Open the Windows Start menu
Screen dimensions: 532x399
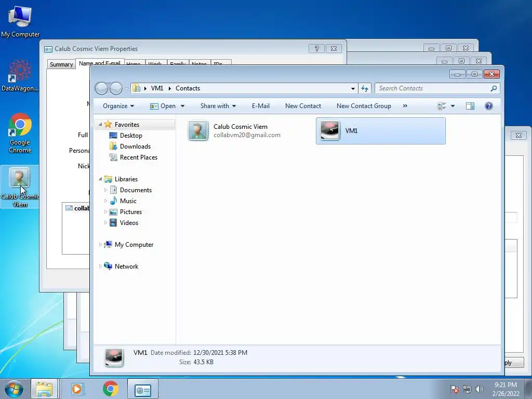[14, 389]
